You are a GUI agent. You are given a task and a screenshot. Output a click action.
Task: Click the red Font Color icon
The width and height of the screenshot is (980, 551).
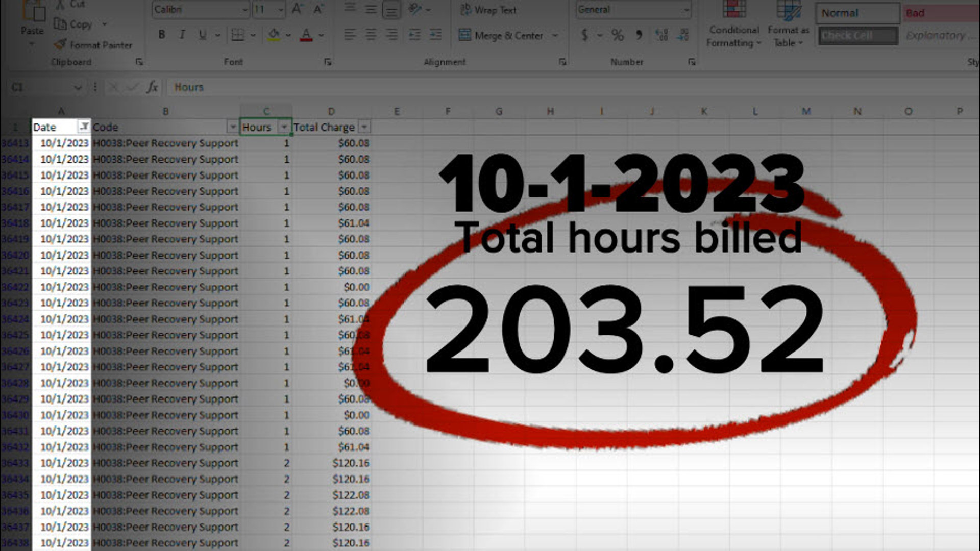tap(306, 35)
